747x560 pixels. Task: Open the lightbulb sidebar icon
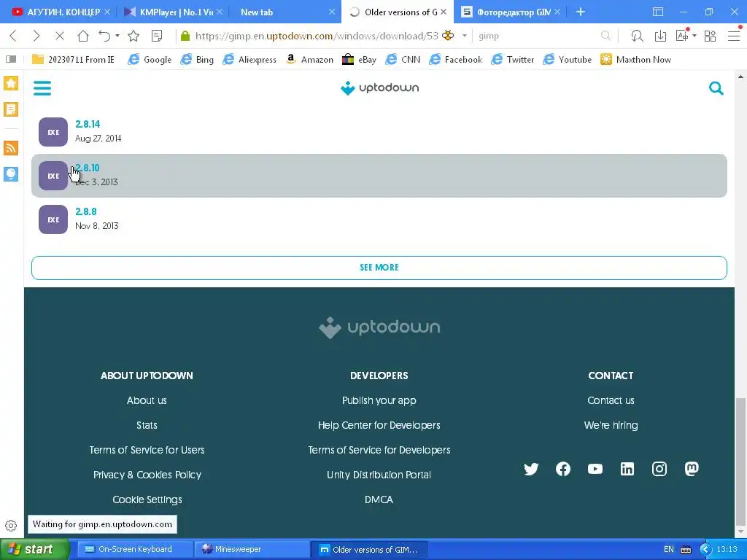pos(11,174)
